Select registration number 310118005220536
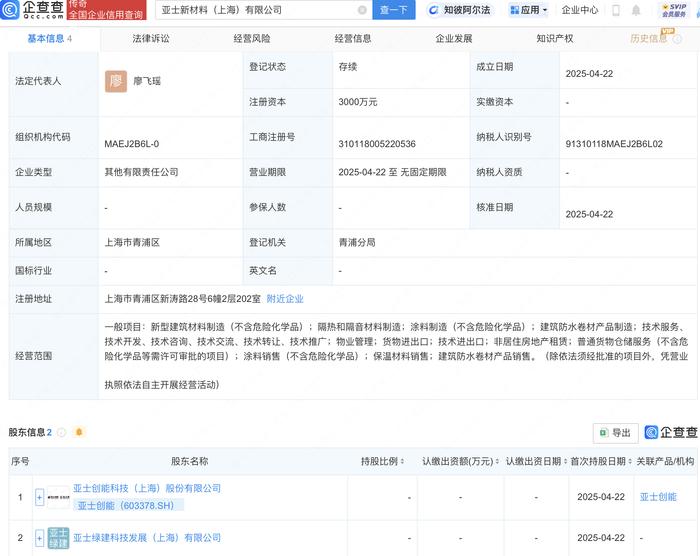The height and width of the screenshot is (556, 700). [x=377, y=144]
